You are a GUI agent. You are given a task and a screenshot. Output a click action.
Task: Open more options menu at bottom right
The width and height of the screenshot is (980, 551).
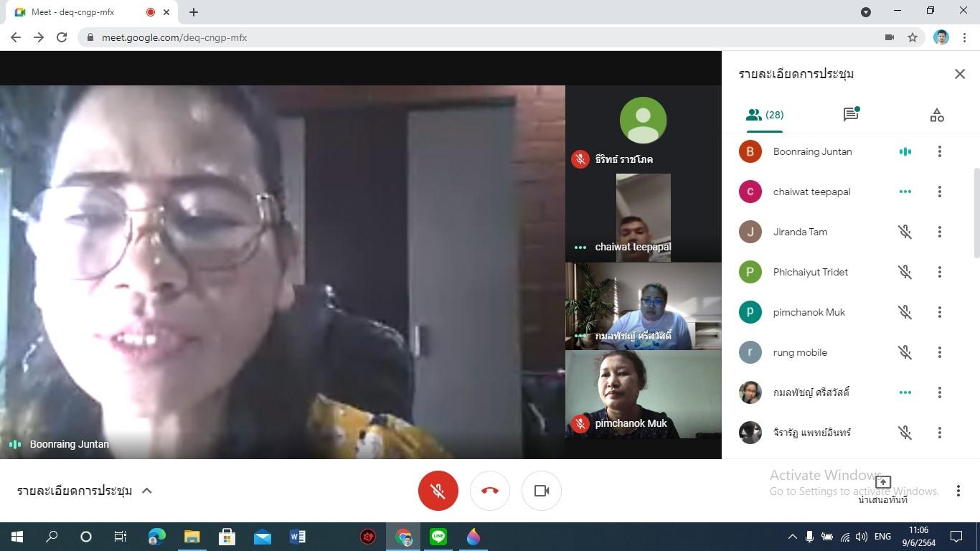tap(958, 491)
